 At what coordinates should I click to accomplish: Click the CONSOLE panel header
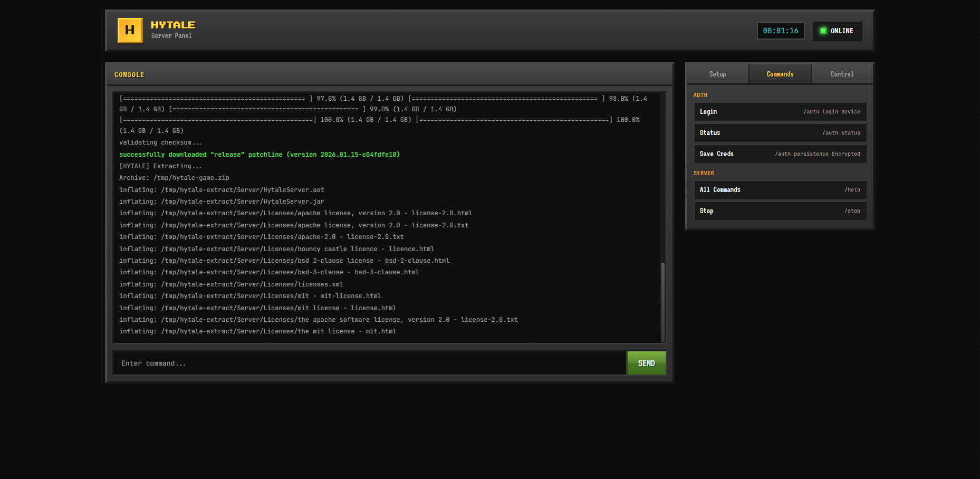pyautogui.click(x=129, y=75)
